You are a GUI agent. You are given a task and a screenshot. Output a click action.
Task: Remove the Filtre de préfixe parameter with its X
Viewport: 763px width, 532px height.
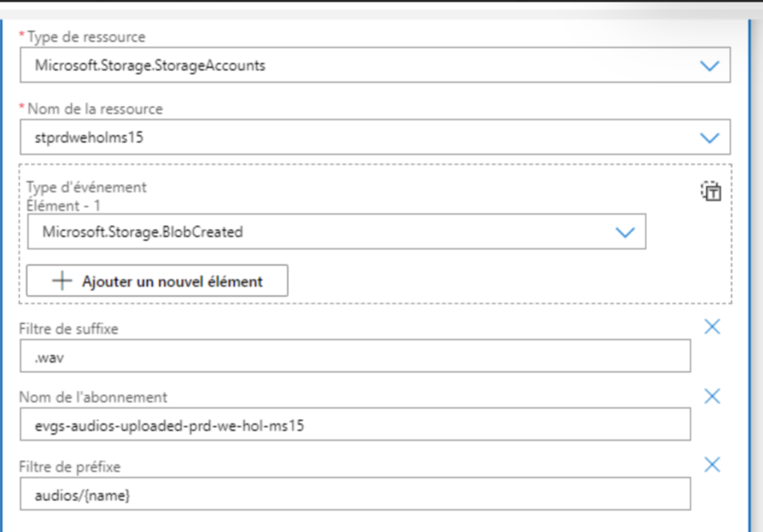[x=711, y=462]
